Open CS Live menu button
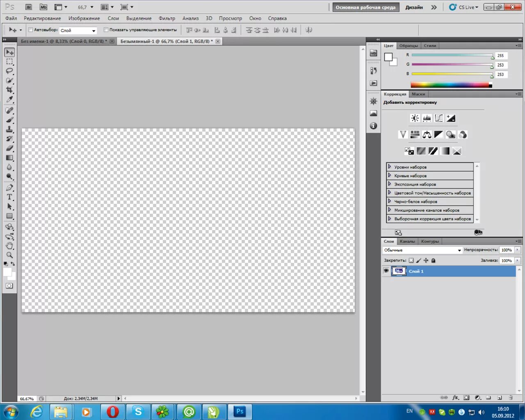Screen dimensions: 525x420 [x=464, y=7]
